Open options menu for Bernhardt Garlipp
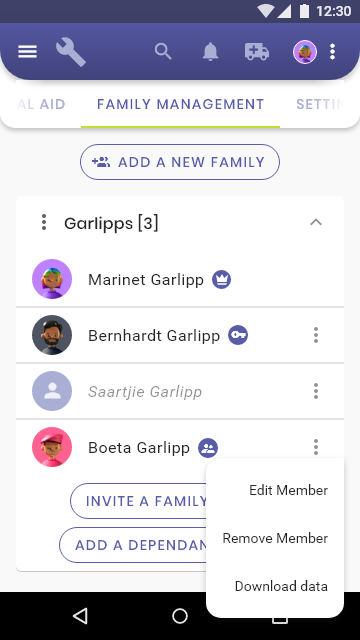This screenshot has width=360, height=640. pos(316,335)
